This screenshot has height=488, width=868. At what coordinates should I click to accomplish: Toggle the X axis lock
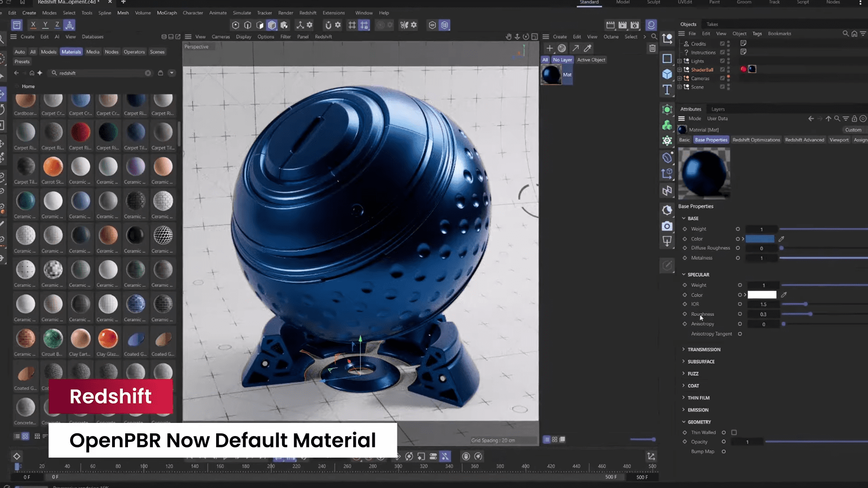point(33,25)
